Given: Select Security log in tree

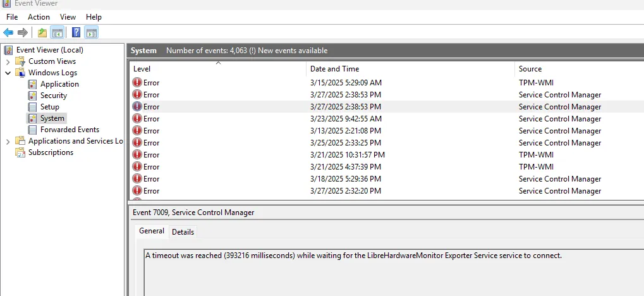Looking at the screenshot, I should [53, 96].
